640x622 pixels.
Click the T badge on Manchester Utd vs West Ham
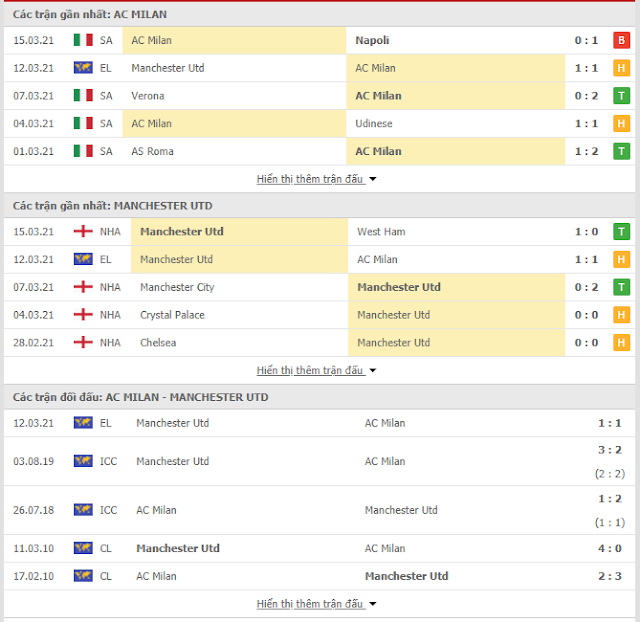(621, 232)
